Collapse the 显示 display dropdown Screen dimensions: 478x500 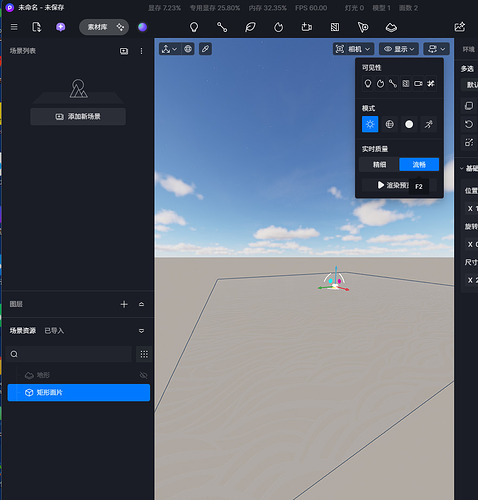pyautogui.click(x=399, y=49)
